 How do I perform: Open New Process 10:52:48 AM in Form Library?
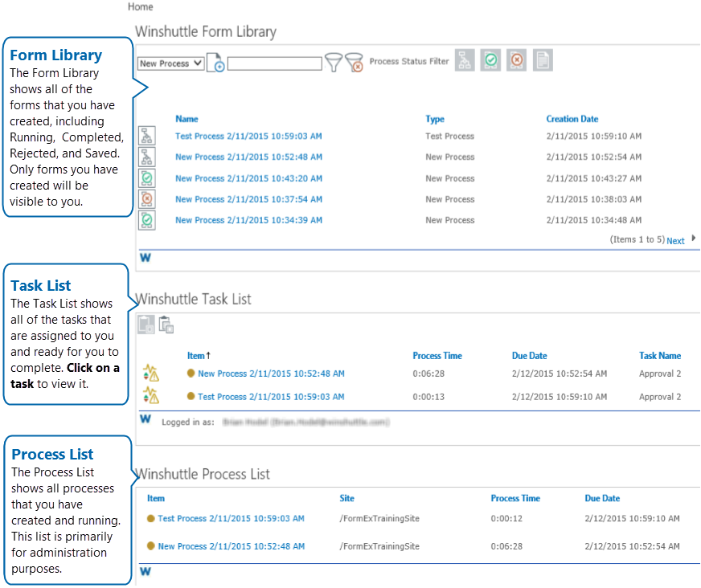(248, 157)
